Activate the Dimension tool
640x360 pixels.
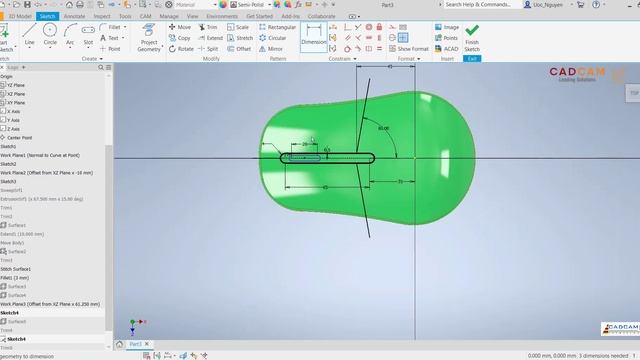click(313, 36)
